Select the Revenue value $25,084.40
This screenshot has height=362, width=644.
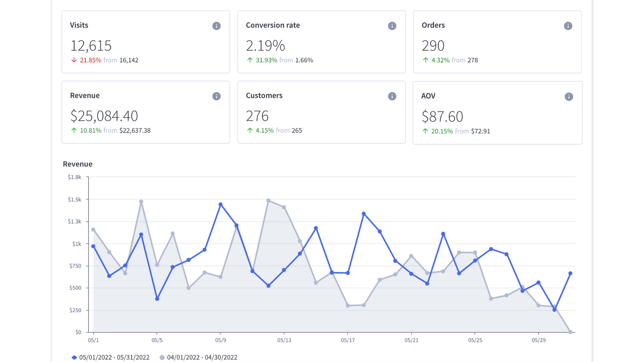[x=104, y=116]
